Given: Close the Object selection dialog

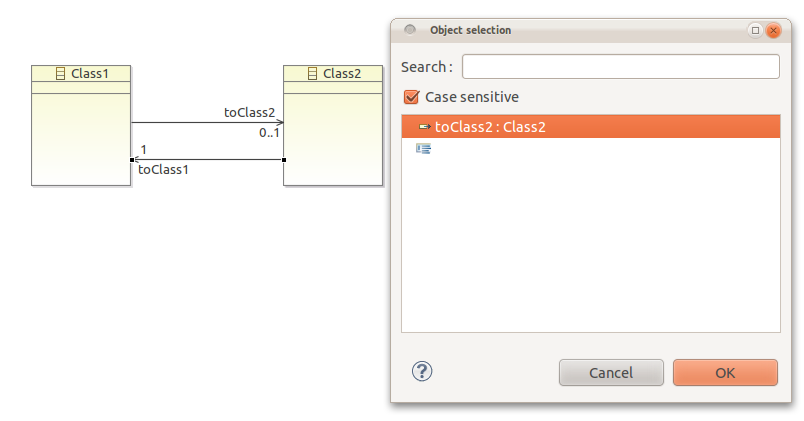Looking at the screenshot, I should click(x=773, y=30).
